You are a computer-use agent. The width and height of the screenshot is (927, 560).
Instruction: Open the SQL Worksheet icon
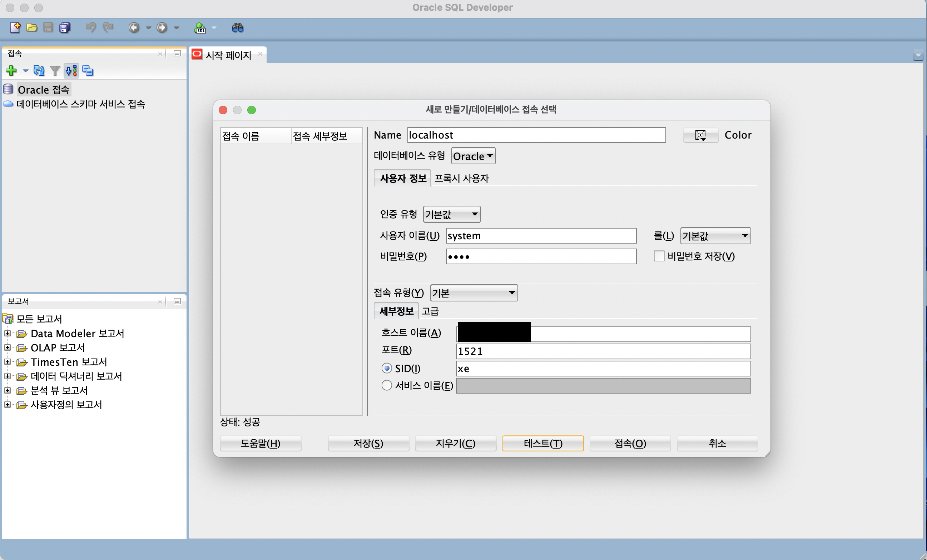[x=200, y=27]
